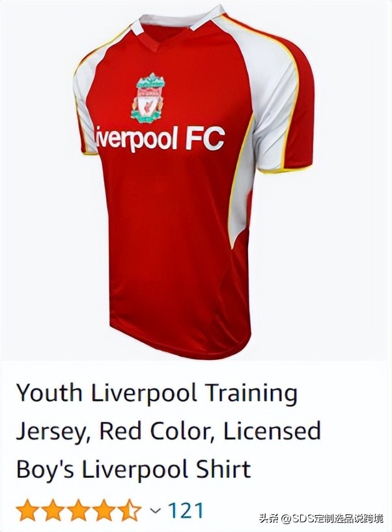Click the second gold rating star
The image size is (392, 532).
click(53, 510)
